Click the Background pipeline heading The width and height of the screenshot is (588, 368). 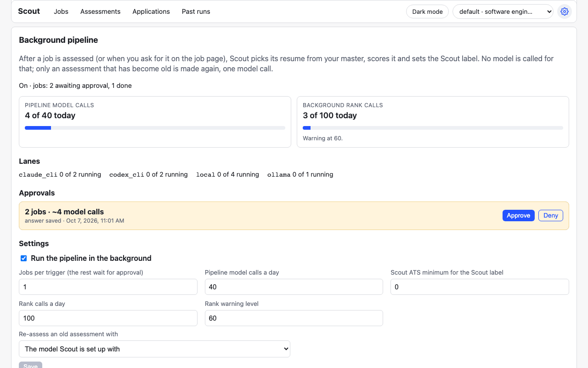(58, 40)
